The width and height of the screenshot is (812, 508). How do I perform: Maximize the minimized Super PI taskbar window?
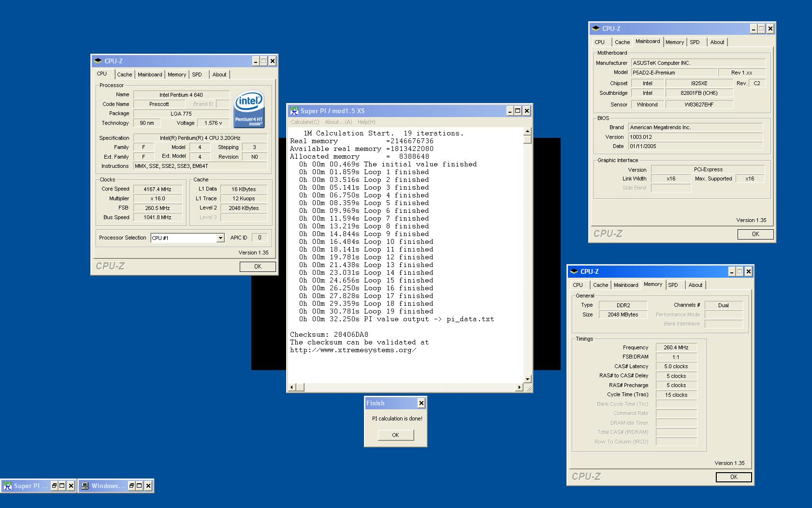point(62,486)
